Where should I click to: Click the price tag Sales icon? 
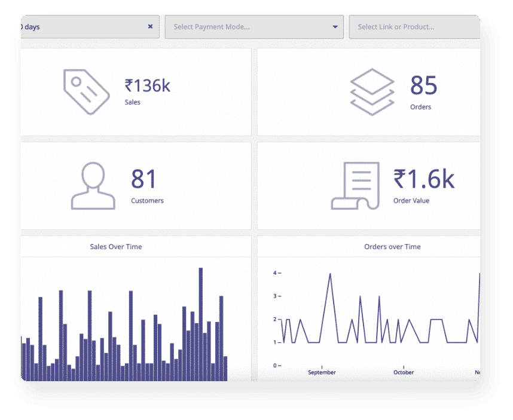tap(86, 91)
